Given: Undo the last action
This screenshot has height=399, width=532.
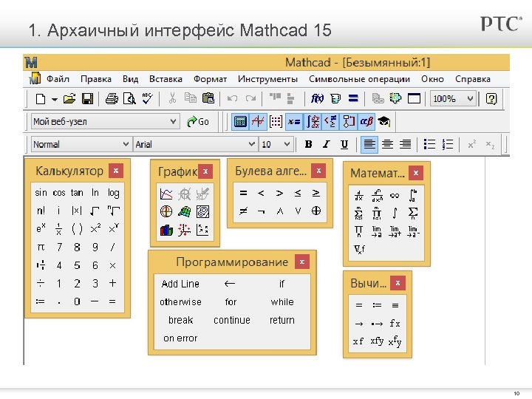Looking at the screenshot, I should [232, 99].
